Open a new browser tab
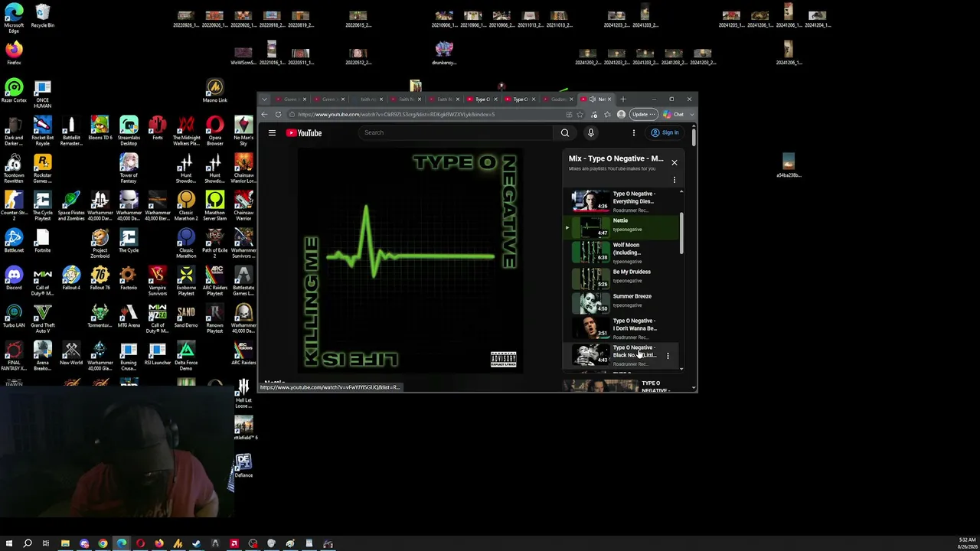The height and width of the screenshot is (551, 980). (x=623, y=99)
